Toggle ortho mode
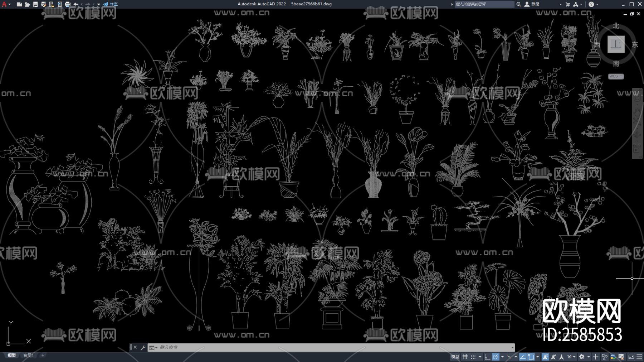644x362 pixels. [x=487, y=357]
